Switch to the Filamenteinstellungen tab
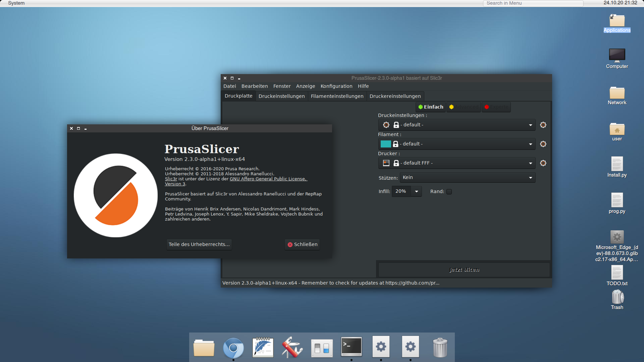Screen dimensions: 644x362 point(337,96)
